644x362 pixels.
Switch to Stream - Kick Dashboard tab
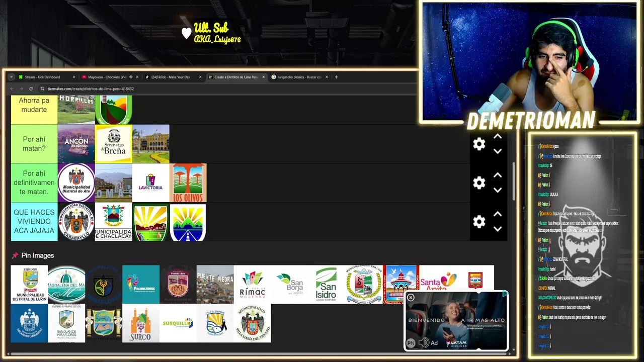point(46,77)
